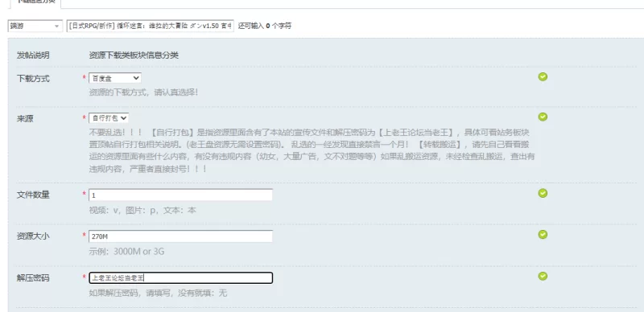Click the 来源 field label
Viewport: 644px width, 312px height.
pos(25,119)
